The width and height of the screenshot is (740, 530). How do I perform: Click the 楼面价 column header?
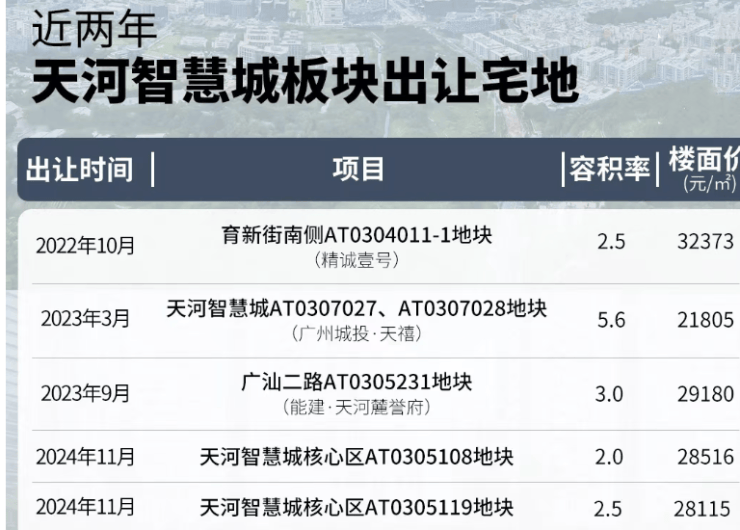pos(704,160)
